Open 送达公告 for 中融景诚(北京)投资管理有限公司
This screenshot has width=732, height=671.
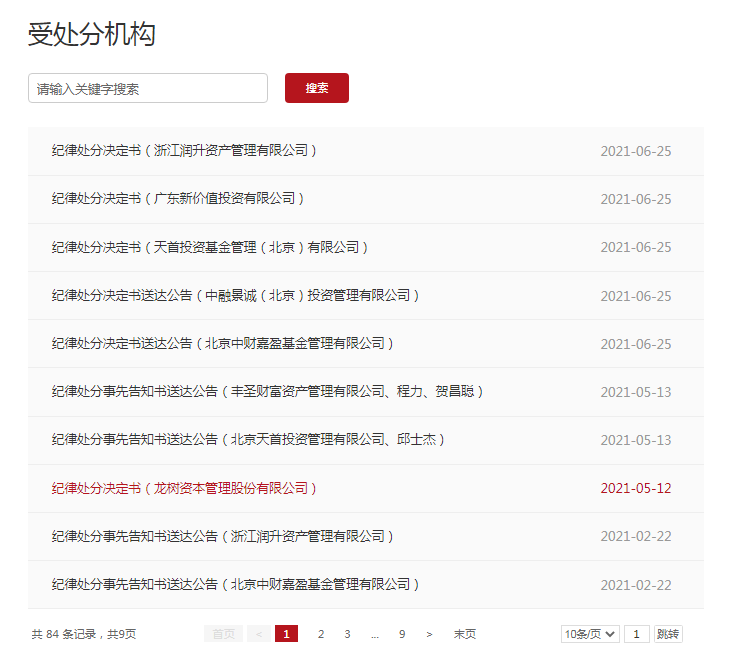(235, 295)
